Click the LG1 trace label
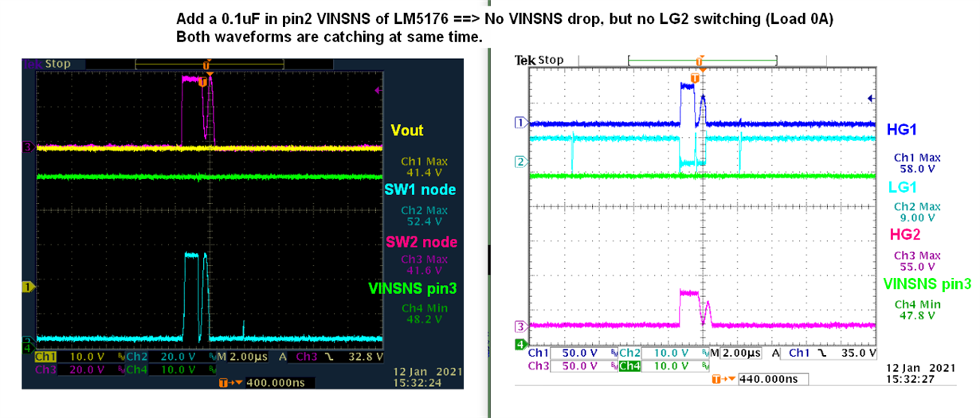This screenshot has height=418, width=980. click(901, 186)
